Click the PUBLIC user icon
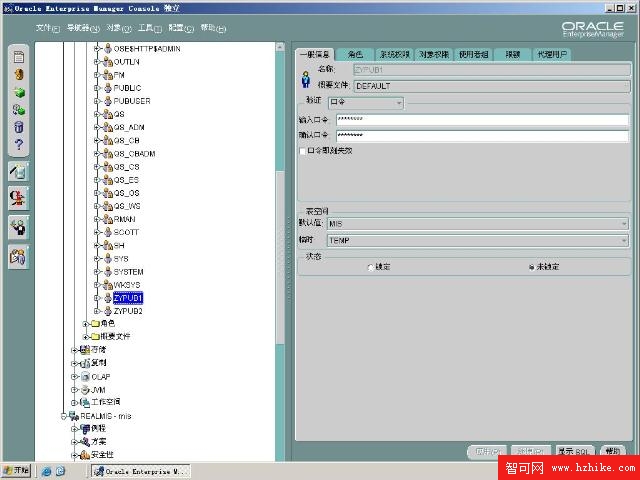The height and width of the screenshot is (480, 640). [108, 88]
